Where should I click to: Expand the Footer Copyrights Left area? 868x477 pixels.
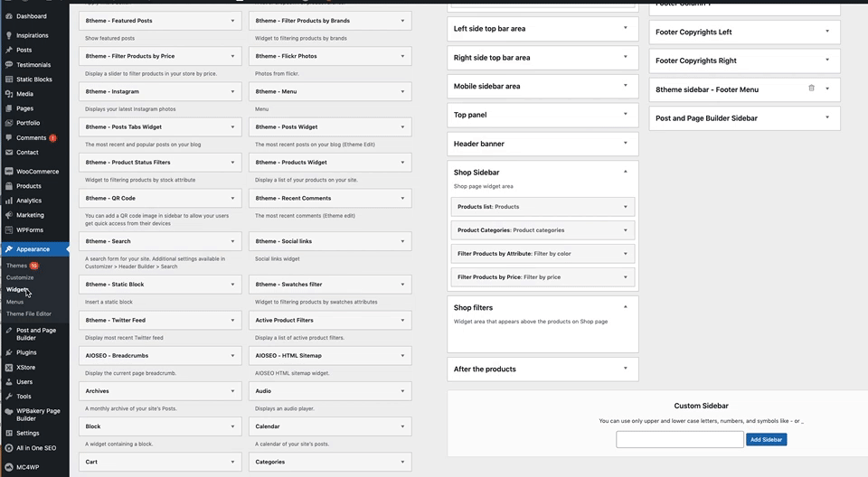[827, 31]
